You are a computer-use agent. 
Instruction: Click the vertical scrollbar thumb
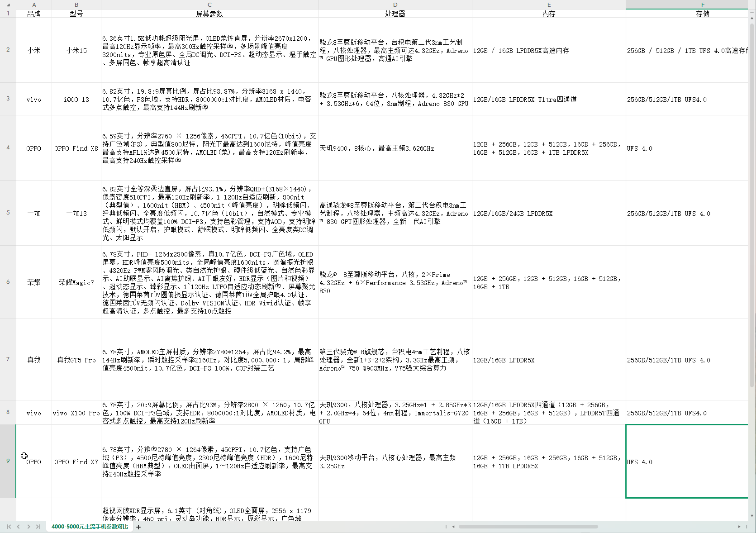pyautogui.click(x=752, y=206)
